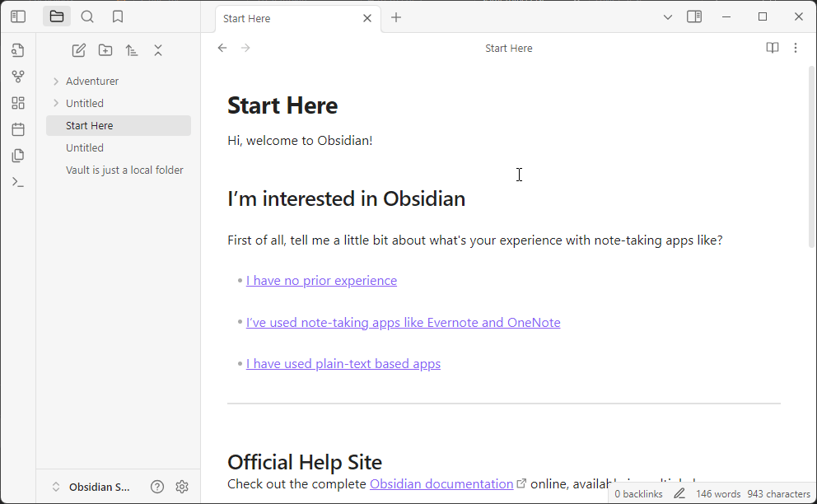This screenshot has height=504, width=817.
Task: Open vault switcher Obsidian S...
Action: click(91, 487)
